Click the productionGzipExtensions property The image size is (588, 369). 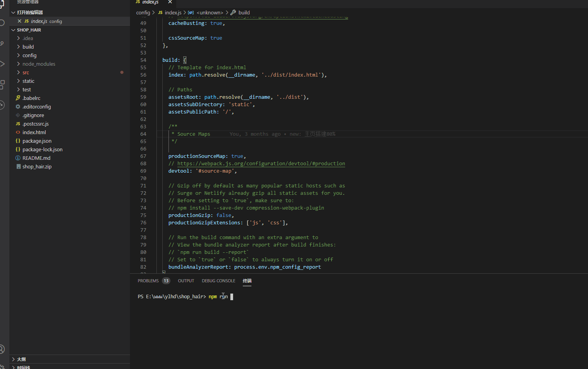click(x=204, y=223)
